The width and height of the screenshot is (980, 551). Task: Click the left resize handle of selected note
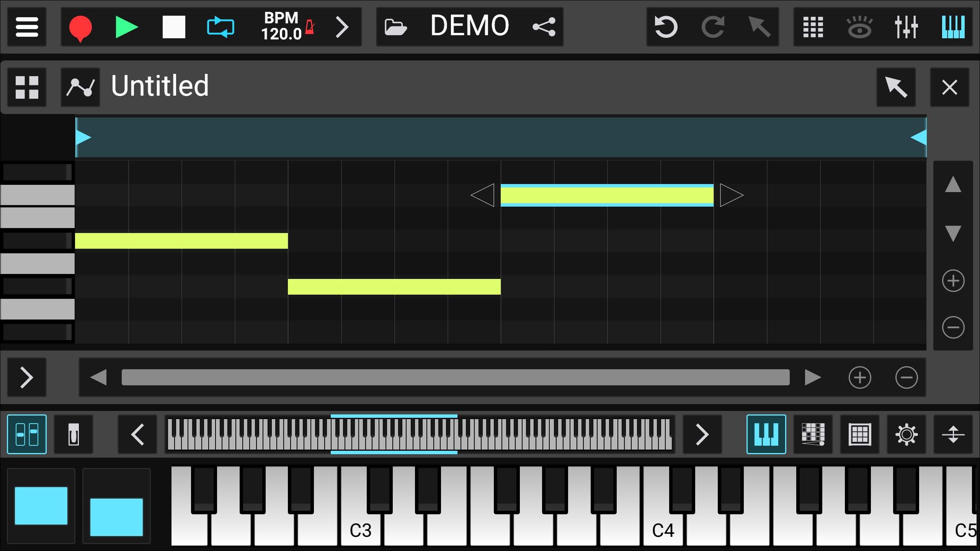[x=483, y=196]
